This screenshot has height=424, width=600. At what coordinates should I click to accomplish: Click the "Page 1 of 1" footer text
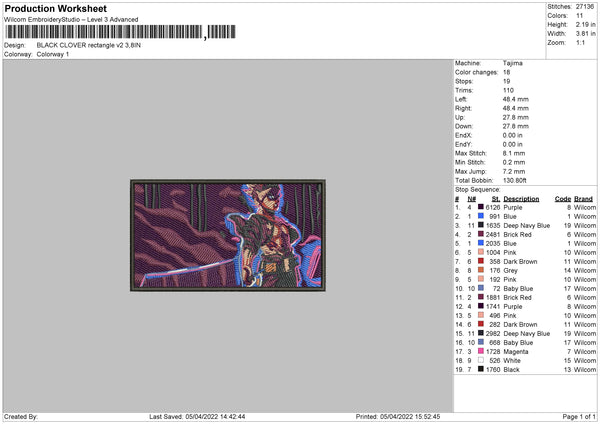pyautogui.click(x=579, y=416)
